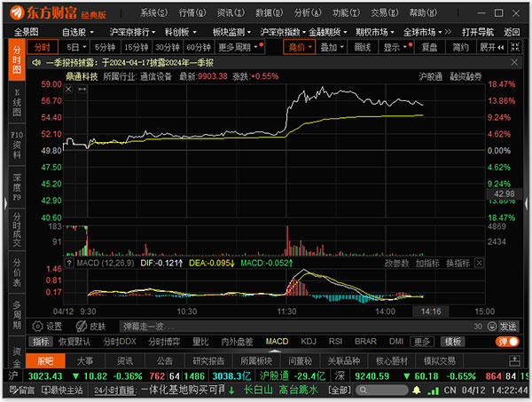Open the 显示 dropdown

click(x=395, y=47)
